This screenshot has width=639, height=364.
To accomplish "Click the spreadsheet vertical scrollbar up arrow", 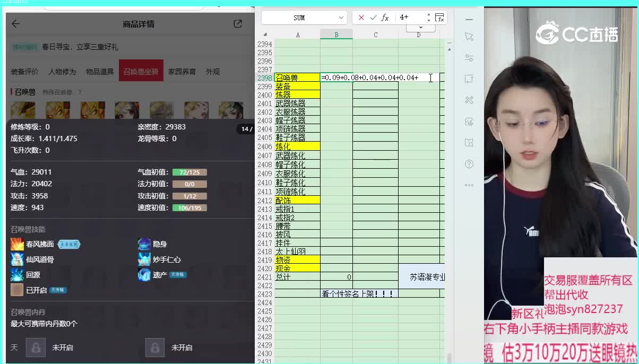I will tap(450, 49).
